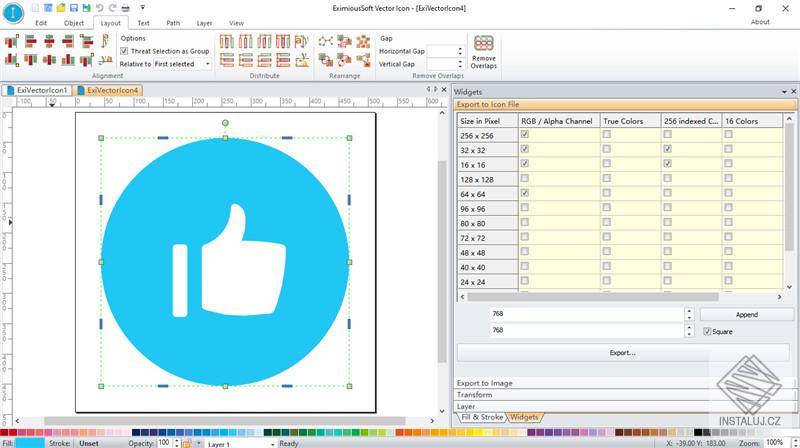
Task: Check 128 x 128 RGB/Alpha Channel checkbox
Action: 524,178
